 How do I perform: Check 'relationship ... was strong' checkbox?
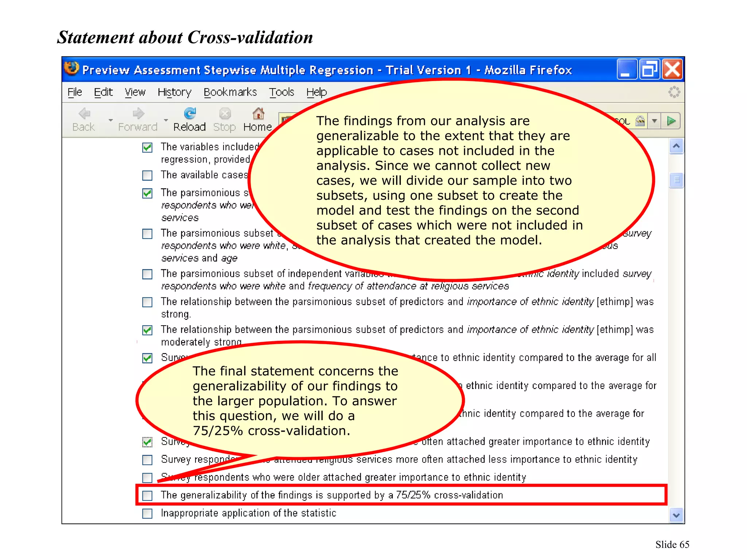pyautogui.click(x=147, y=302)
